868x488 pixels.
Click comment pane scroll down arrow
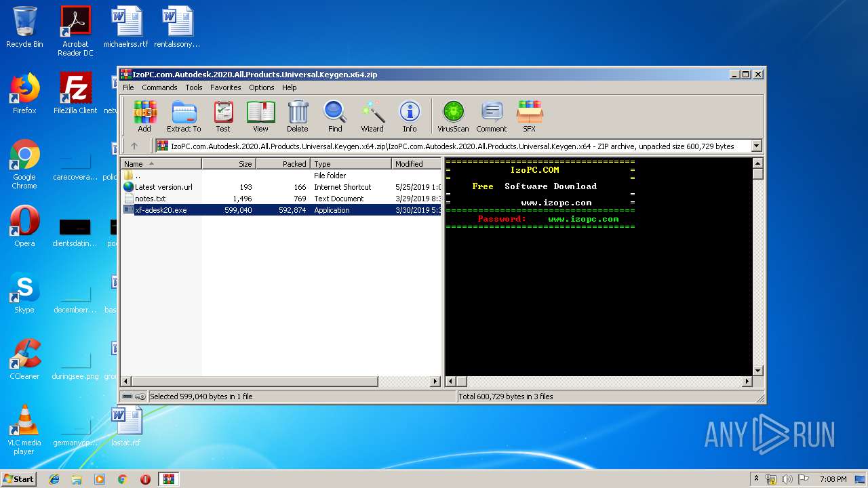coord(758,371)
